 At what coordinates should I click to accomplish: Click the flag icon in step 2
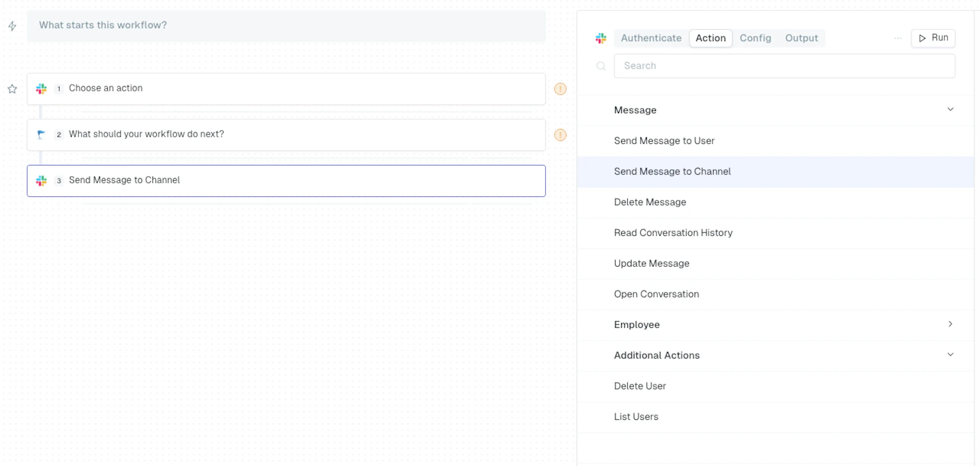pyautogui.click(x=41, y=135)
